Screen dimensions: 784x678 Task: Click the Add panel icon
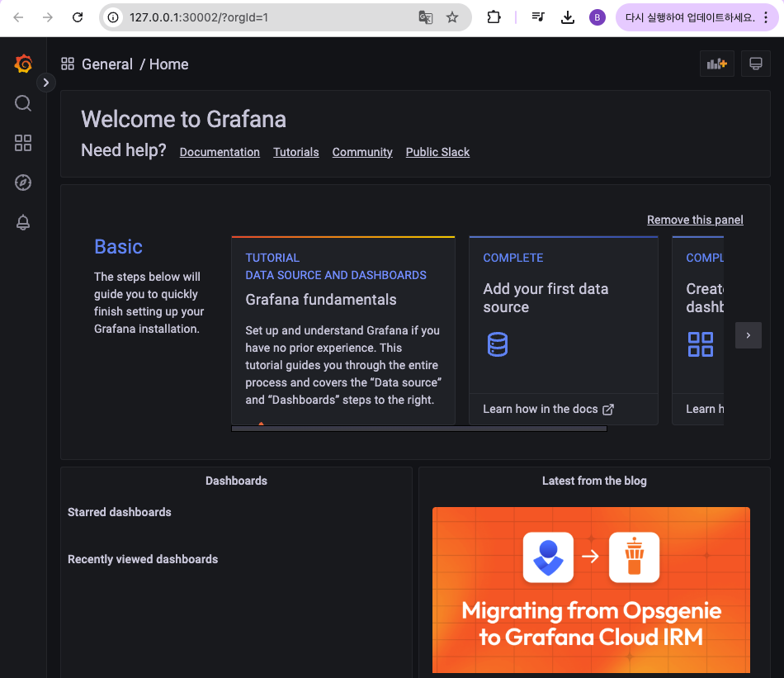tap(716, 64)
